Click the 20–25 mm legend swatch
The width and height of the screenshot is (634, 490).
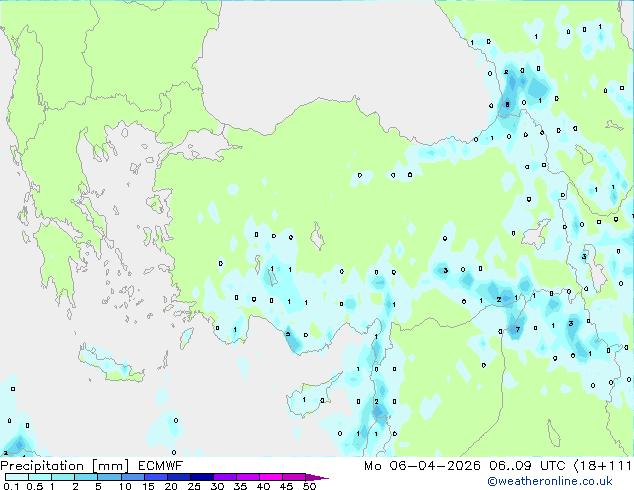pos(179,477)
